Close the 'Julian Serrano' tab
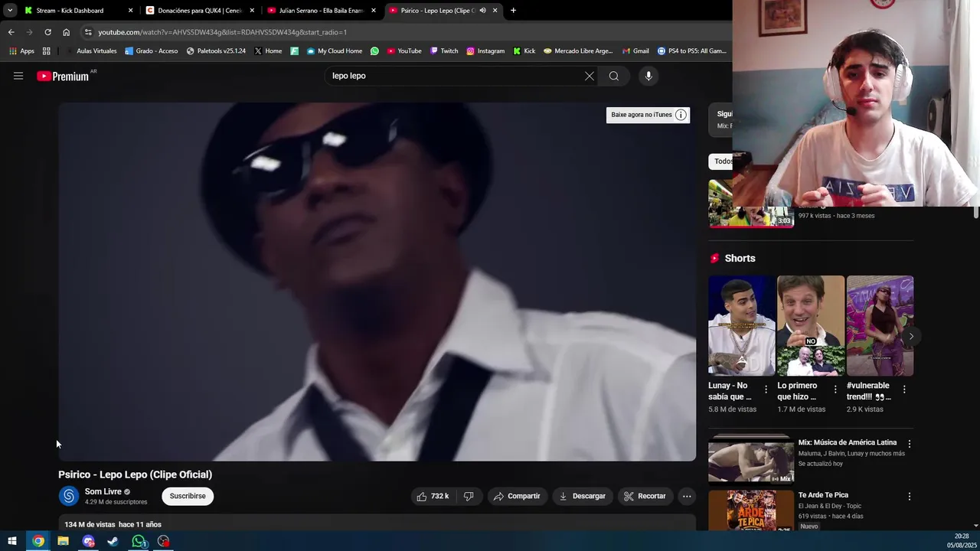Screen dimensions: 980x551 tap(374, 11)
